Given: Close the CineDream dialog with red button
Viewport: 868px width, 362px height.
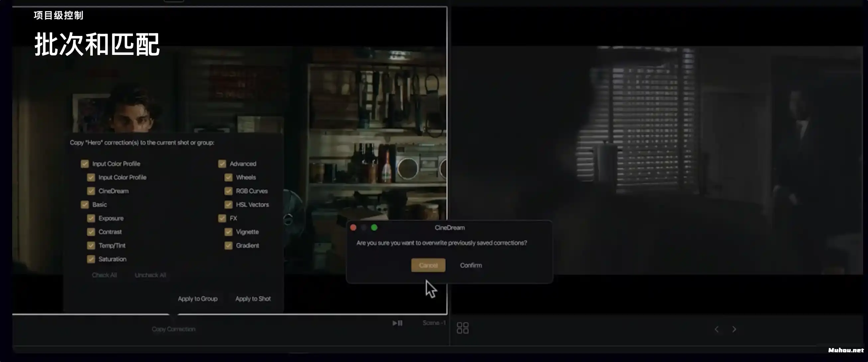Looking at the screenshot, I should tap(353, 228).
